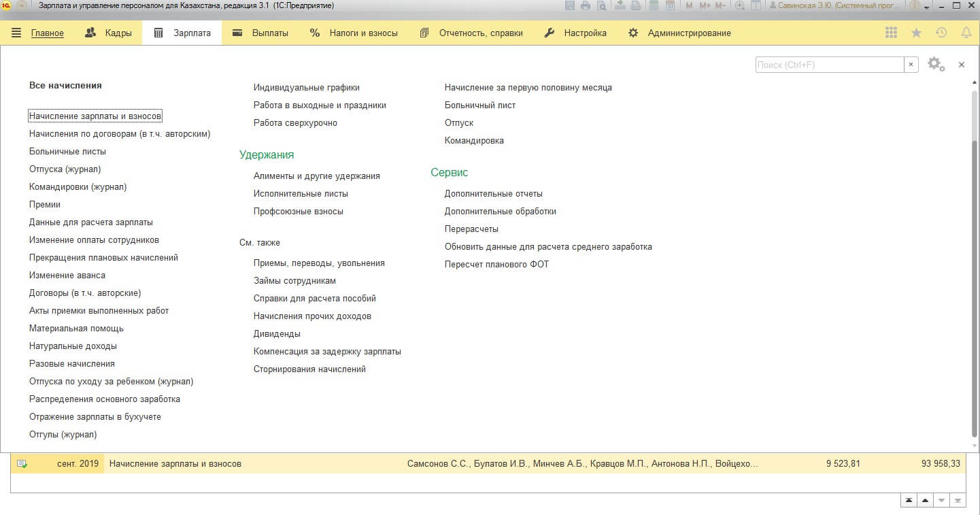The image size is (980, 515).
Task: Close the Зарплата menu panel
Action: [962, 65]
